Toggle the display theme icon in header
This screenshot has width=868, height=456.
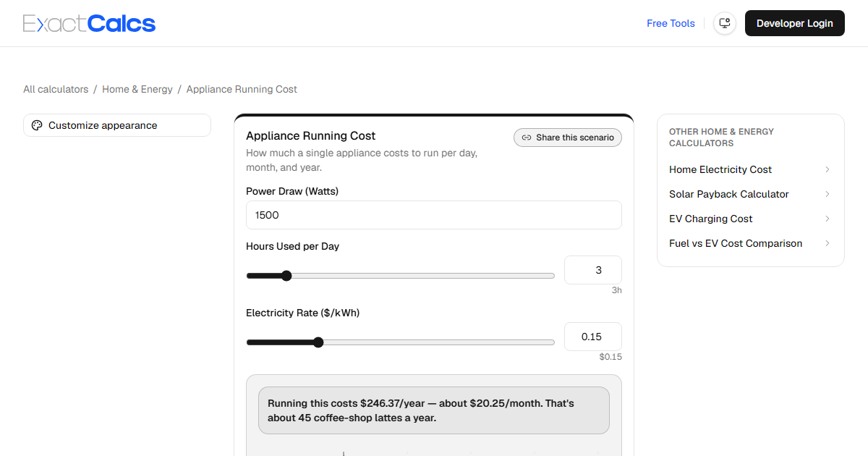click(x=725, y=23)
